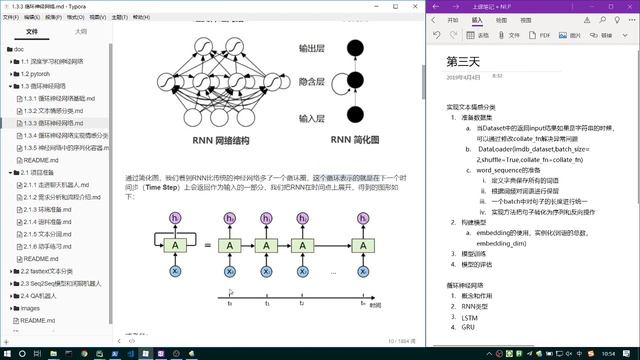Open Task View on taskbar
The image size is (640, 360).
[x=38, y=353]
